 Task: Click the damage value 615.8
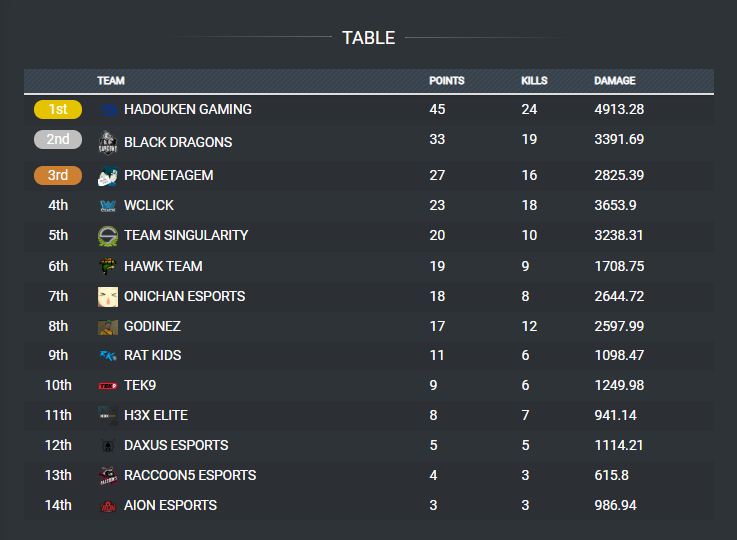tap(611, 476)
